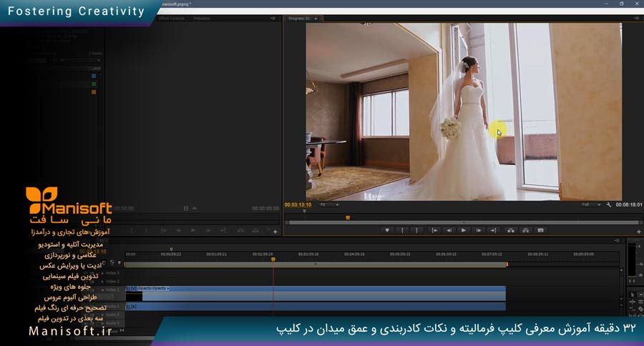Play the sequence in Program monitor
The image size is (644, 346).
point(463,231)
